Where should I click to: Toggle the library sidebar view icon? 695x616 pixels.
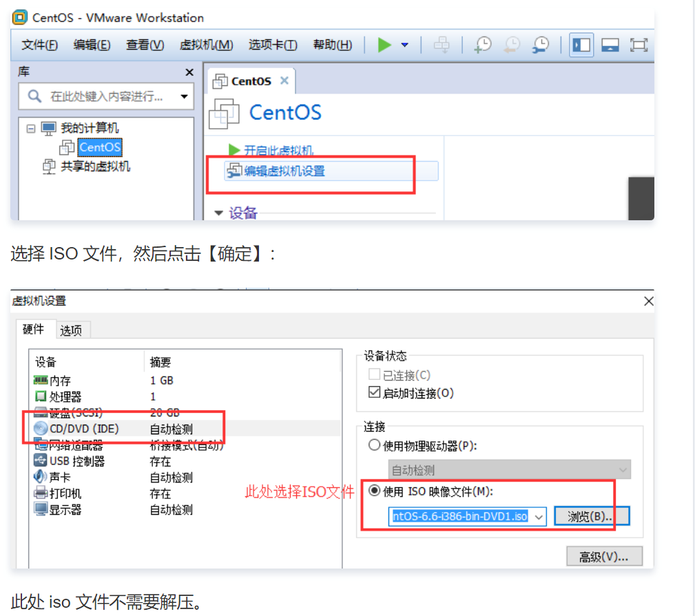click(x=581, y=45)
